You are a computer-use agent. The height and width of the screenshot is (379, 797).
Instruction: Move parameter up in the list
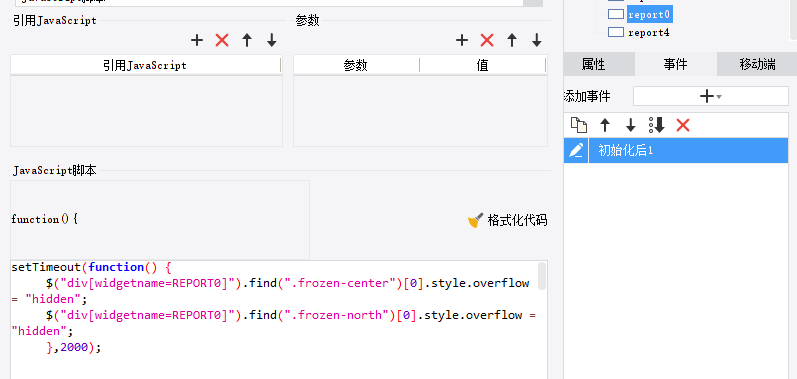click(512, 40)
